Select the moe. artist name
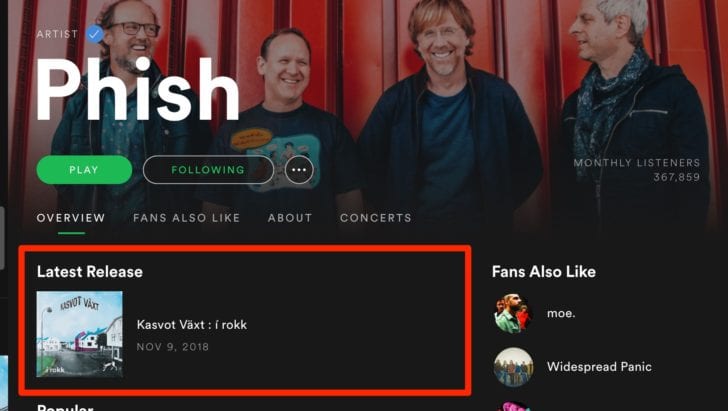The image size is (728, 411). click(561, 313)
